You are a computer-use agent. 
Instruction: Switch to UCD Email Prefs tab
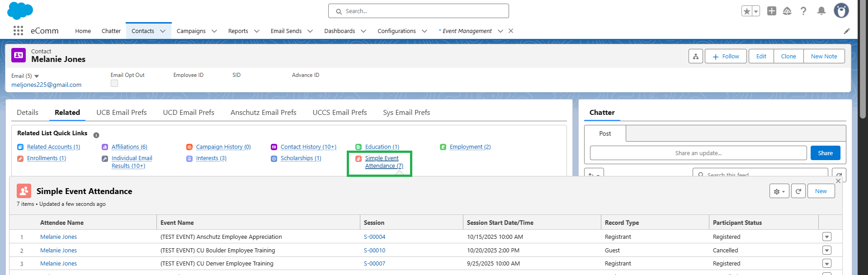tap(189, 112)
